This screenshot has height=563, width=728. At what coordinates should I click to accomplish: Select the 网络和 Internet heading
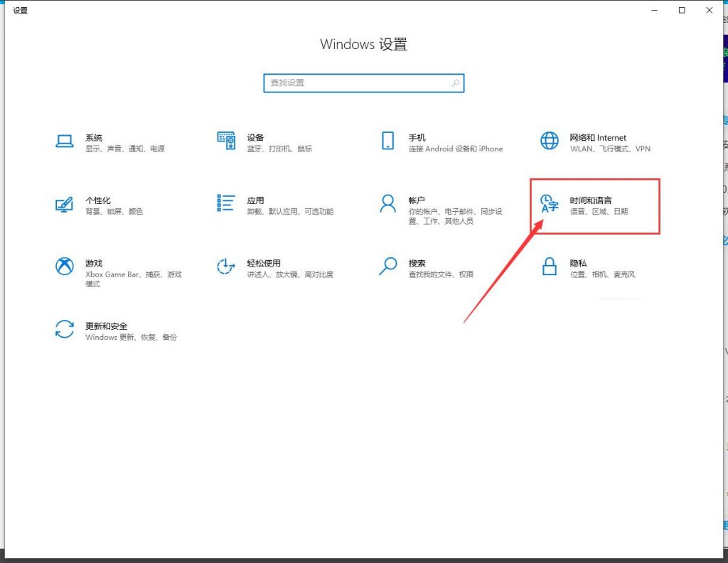598,138
